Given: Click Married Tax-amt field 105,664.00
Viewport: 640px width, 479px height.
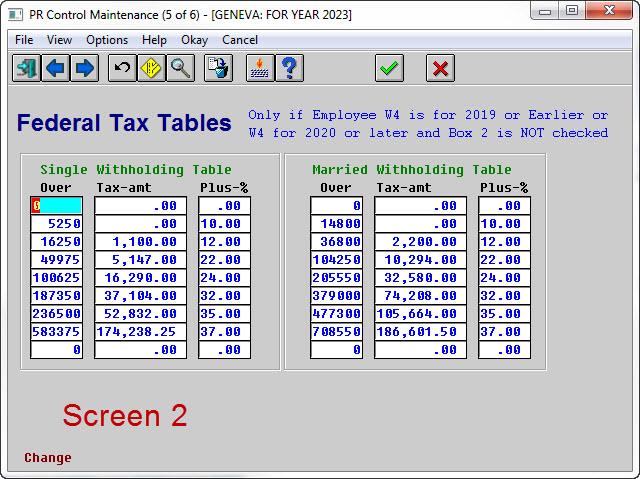Looking at the screenshot, I should coord(420,313).
